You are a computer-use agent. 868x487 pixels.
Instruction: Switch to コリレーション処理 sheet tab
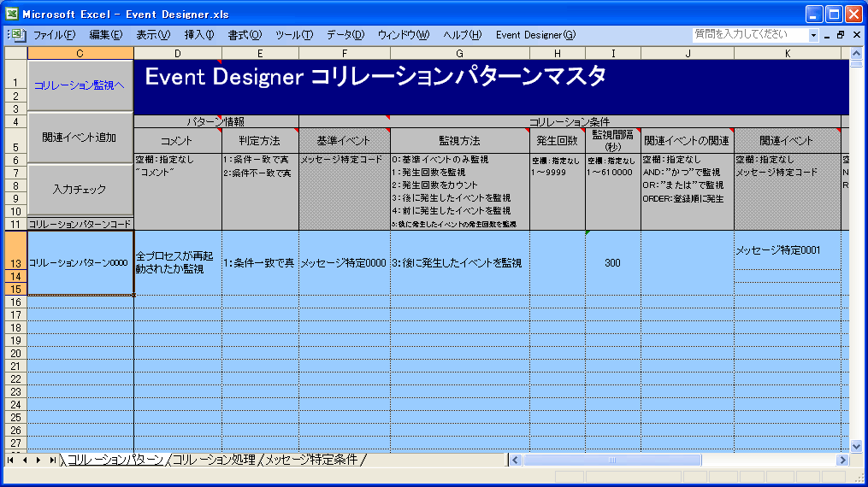click(x=214, y=460)
